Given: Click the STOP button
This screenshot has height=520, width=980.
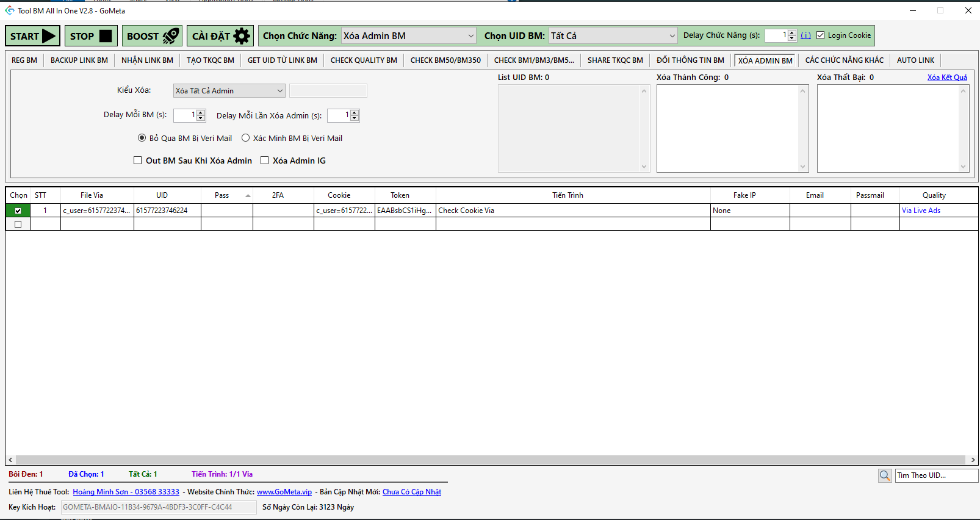Looking at the screenshot, I should 91,36.
